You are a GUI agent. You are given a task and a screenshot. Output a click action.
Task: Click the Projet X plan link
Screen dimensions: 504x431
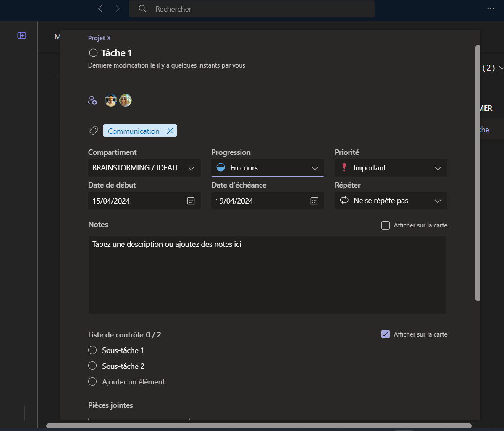(x=100, y=38)
